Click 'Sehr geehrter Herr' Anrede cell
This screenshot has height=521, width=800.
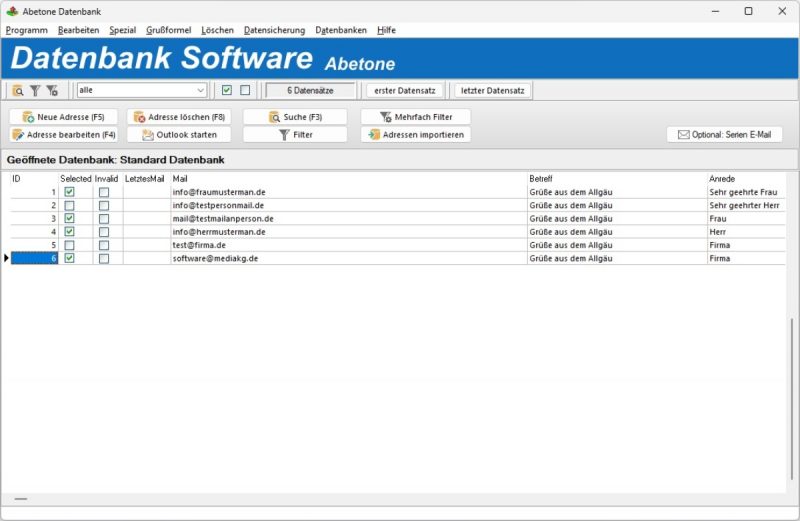(746, 205)
